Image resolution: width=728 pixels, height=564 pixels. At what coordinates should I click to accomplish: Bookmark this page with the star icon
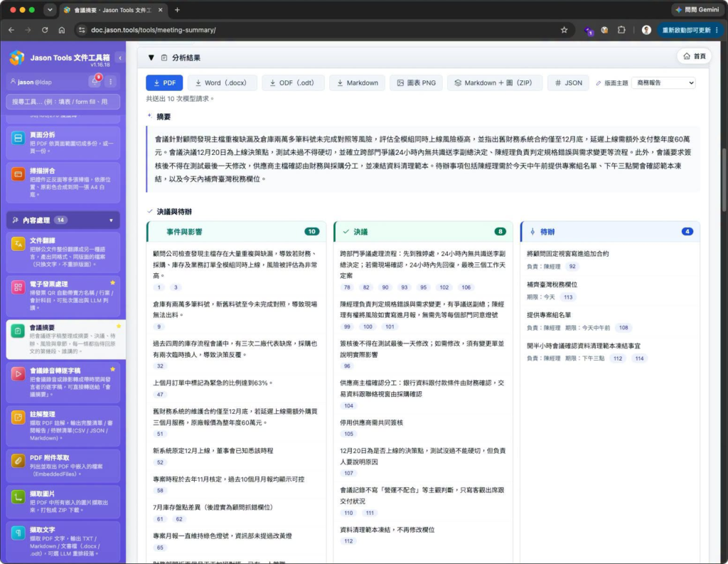(564, 30)
